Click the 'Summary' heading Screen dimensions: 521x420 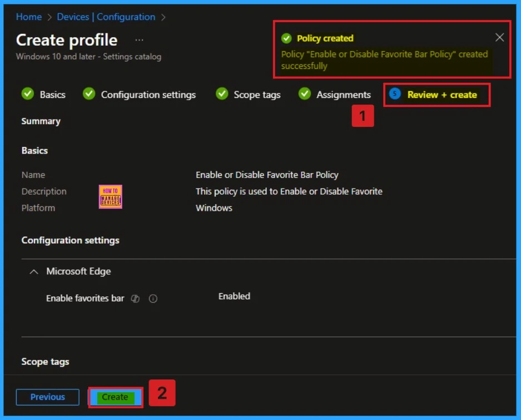(x=41, y=121)
